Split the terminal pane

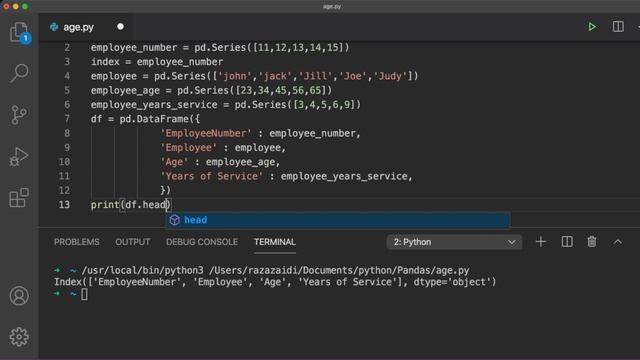(567, 242)
